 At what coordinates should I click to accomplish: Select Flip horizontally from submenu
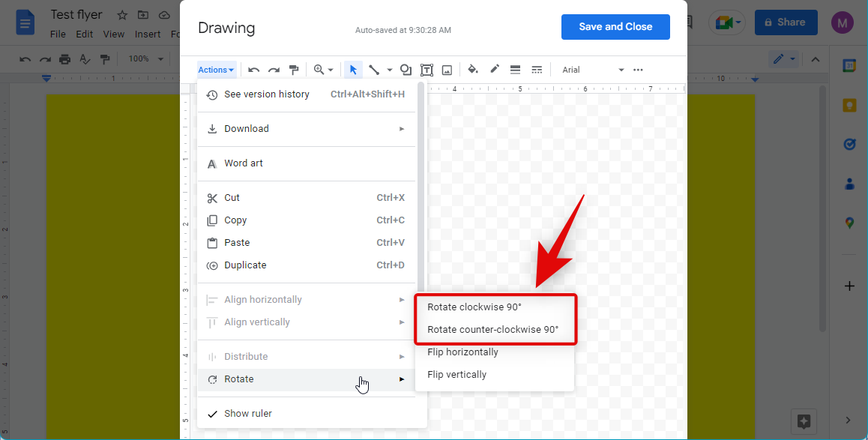462,352
